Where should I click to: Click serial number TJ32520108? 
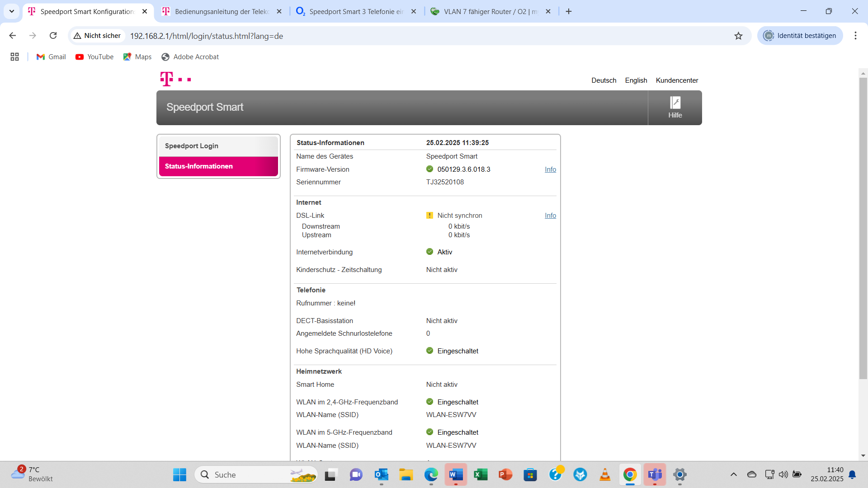pos(445,182)
